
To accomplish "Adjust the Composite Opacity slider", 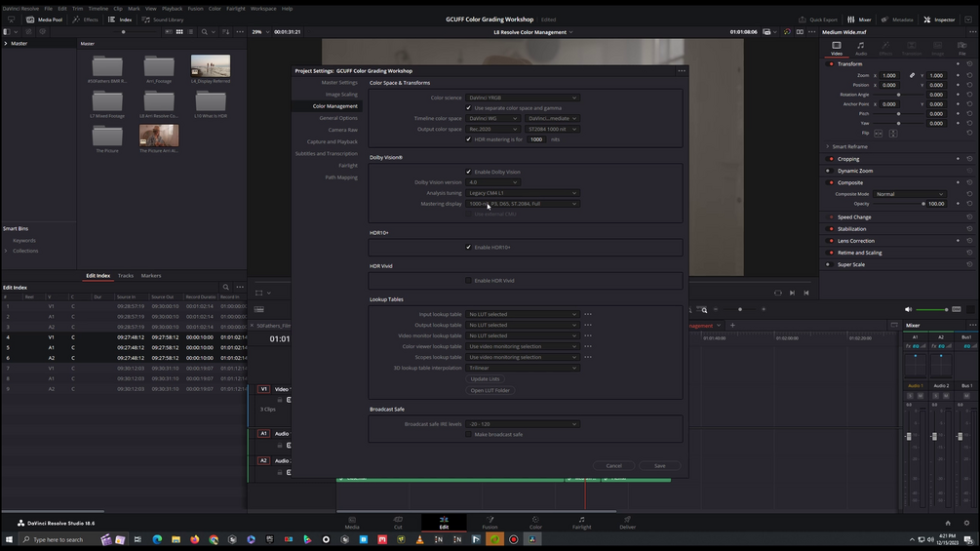I will pyautogui.click(x=899, y=204).
